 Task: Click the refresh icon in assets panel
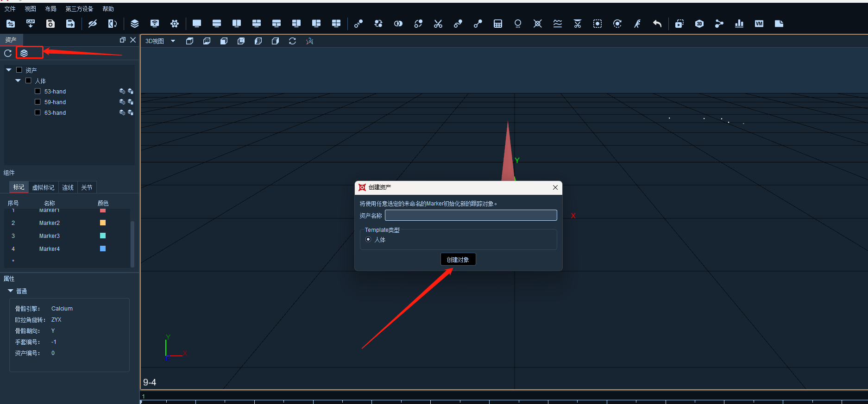tap(8, 53)
